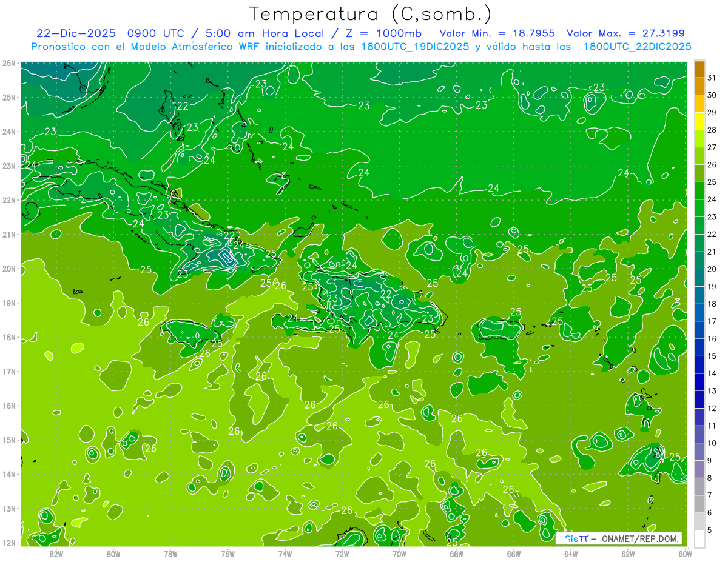
Task: Click the title "Temperatura (C,somb.)"
Action: point(371,13)
